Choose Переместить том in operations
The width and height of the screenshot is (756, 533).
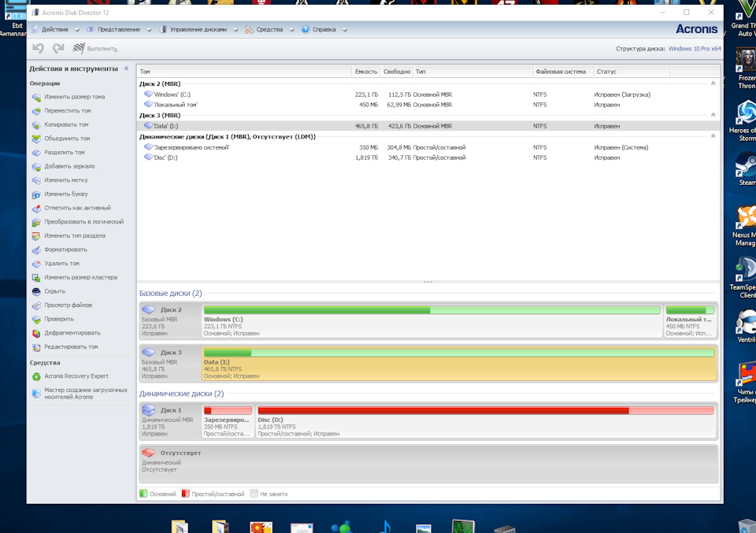click(61, 111)
